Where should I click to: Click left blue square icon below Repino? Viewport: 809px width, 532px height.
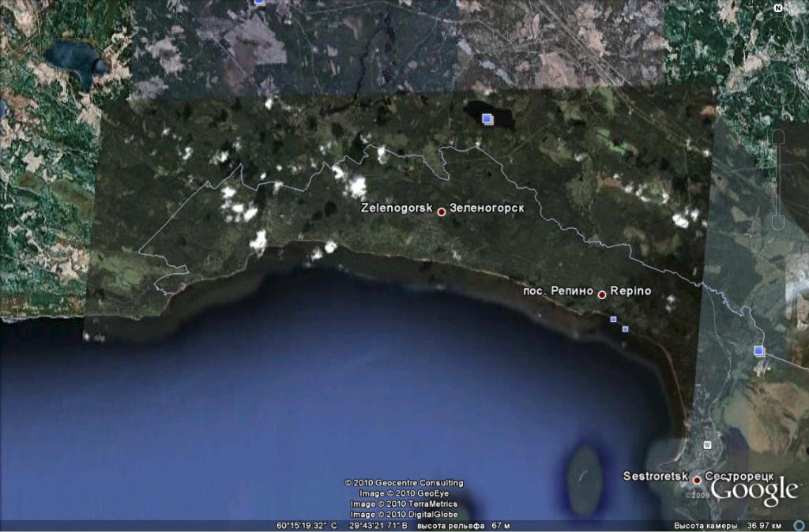614,319
